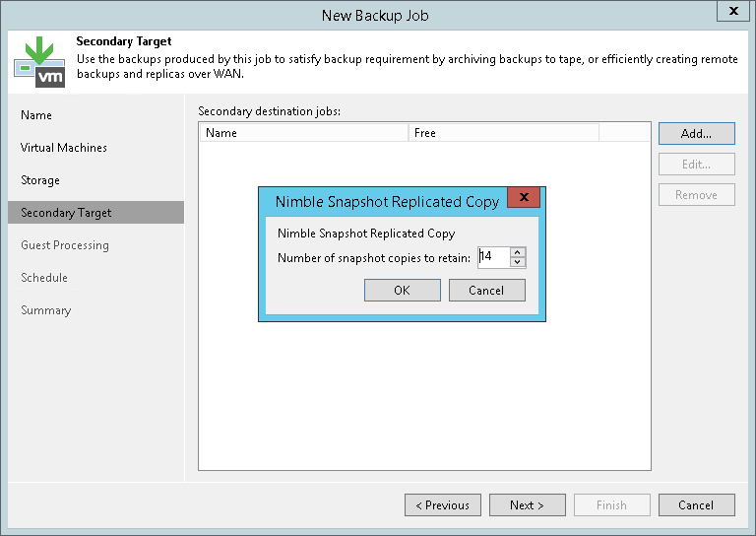Click the Edit... button
This screenshot has width=756, height=536.
click(x=697, y=164)
